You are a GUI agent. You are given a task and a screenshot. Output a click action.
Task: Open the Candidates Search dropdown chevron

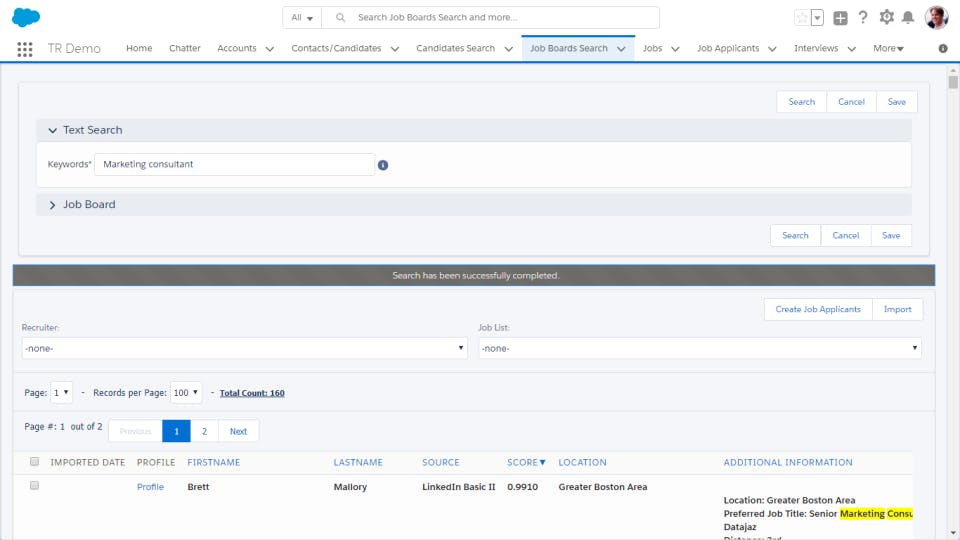[508, 48]
